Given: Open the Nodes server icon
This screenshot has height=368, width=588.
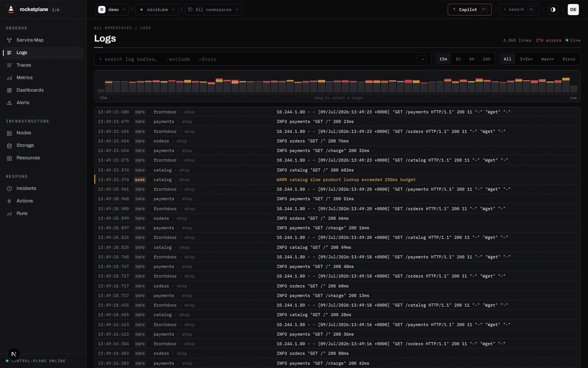Looking at the screenshot, I should coord(10,133).
